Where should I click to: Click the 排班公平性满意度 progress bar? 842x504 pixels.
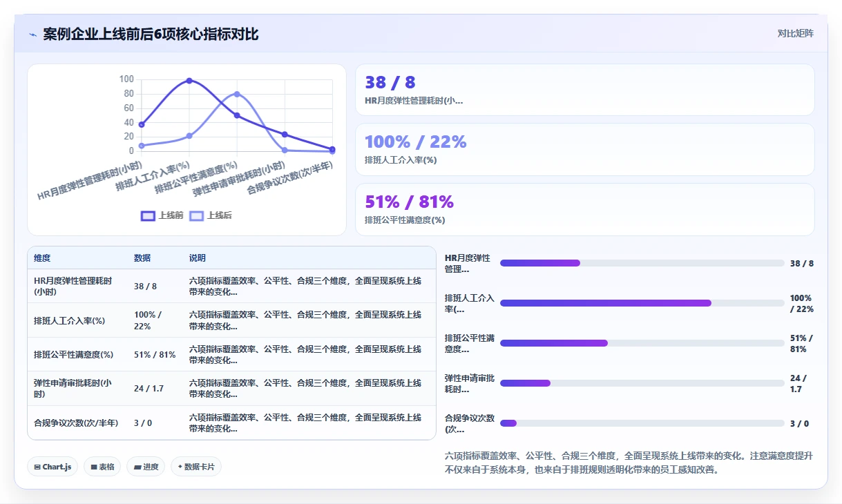(642, 343)
